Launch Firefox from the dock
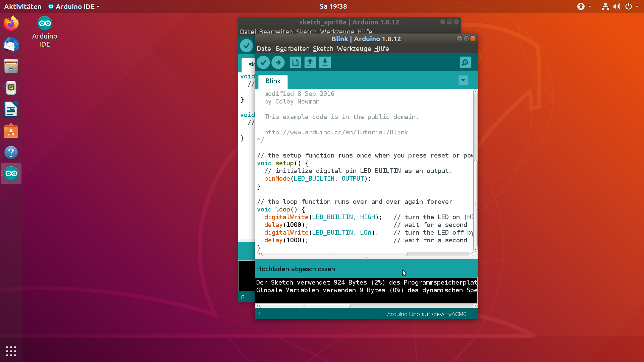Screen dimensions: 644x362 (11, 23)
